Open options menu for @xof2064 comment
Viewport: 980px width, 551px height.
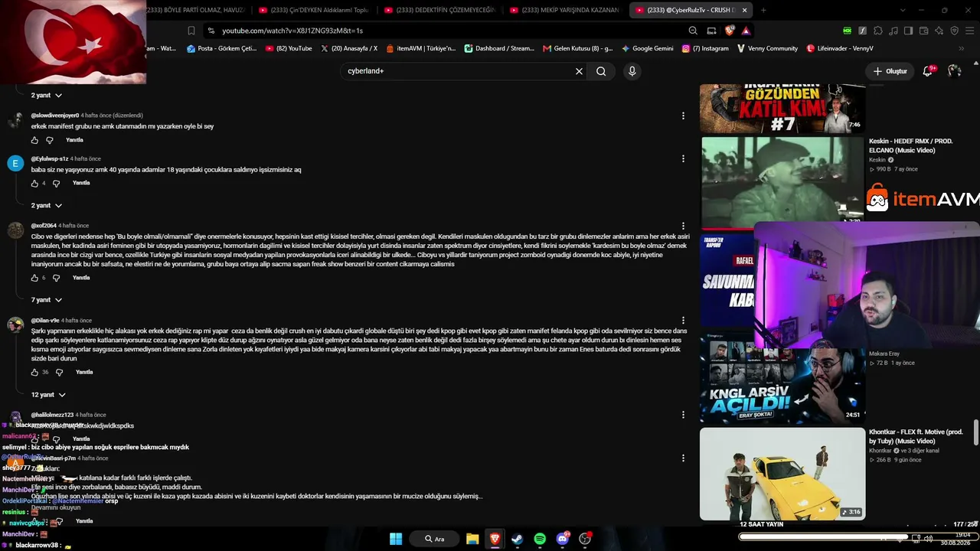[x=683, y=226]
